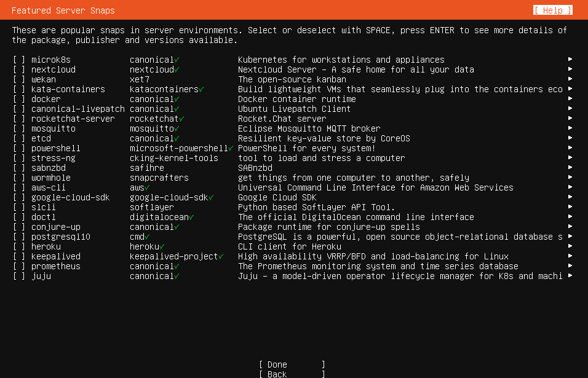Click verified checkmark next to katacontainers publisher
This screenshot has height=378, width=588.
(201, 90)
